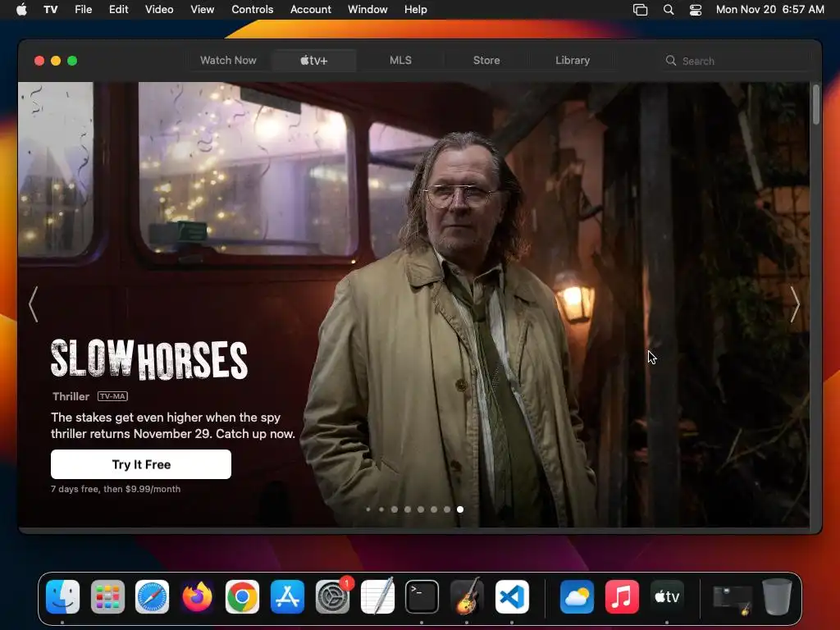Select the fifth carousel page dot
The image size is (840, 630).
coord(421,509)
